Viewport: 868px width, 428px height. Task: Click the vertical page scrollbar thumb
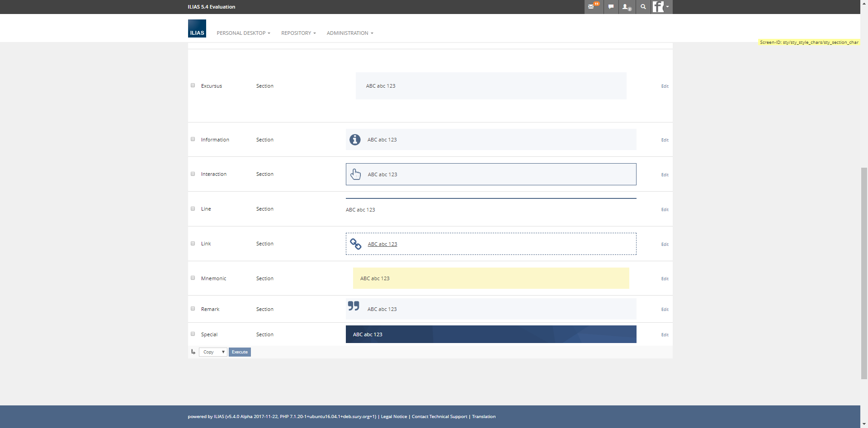[x=864, y=271]
